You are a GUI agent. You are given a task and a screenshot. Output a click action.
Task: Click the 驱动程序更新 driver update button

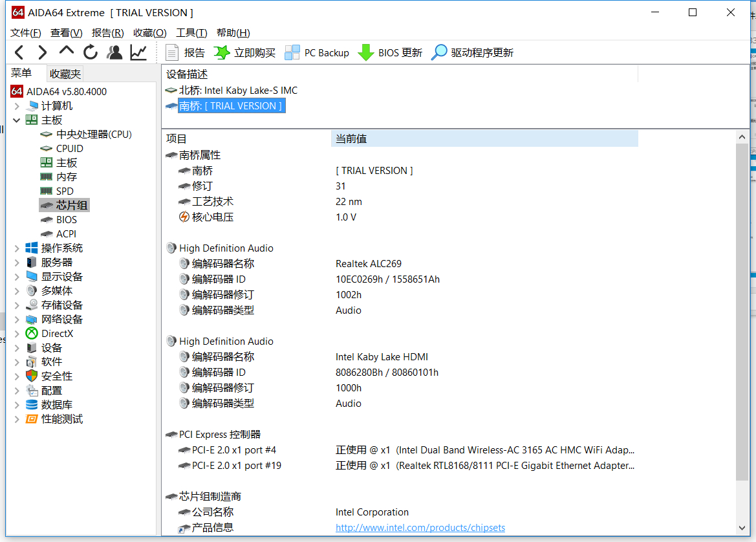(x=473, y=52)
